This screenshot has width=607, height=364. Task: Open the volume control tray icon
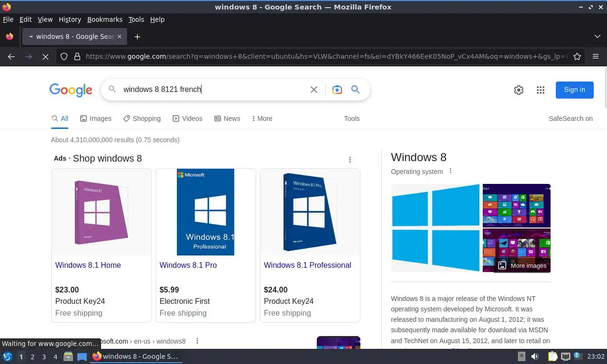coord(535,356)
